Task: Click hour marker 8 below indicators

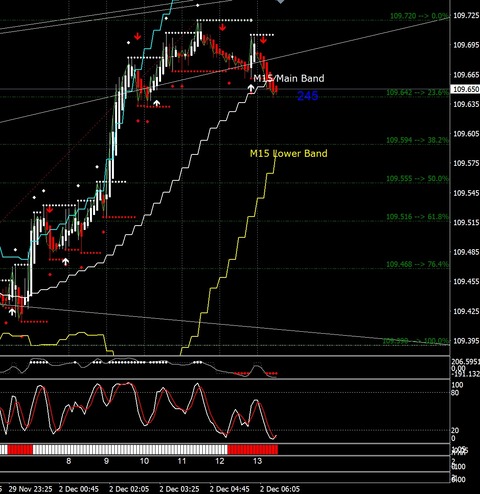Action: [69, 461]
